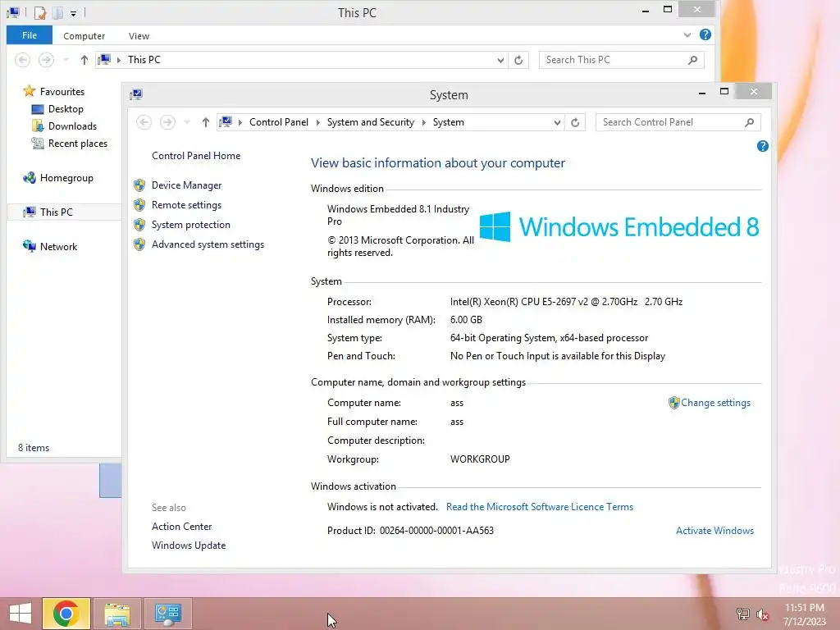This screenshot has height=630, width=840.
Task: Expand the arrow after Control Panel breadcrumb
Action: tap(318, 123)
